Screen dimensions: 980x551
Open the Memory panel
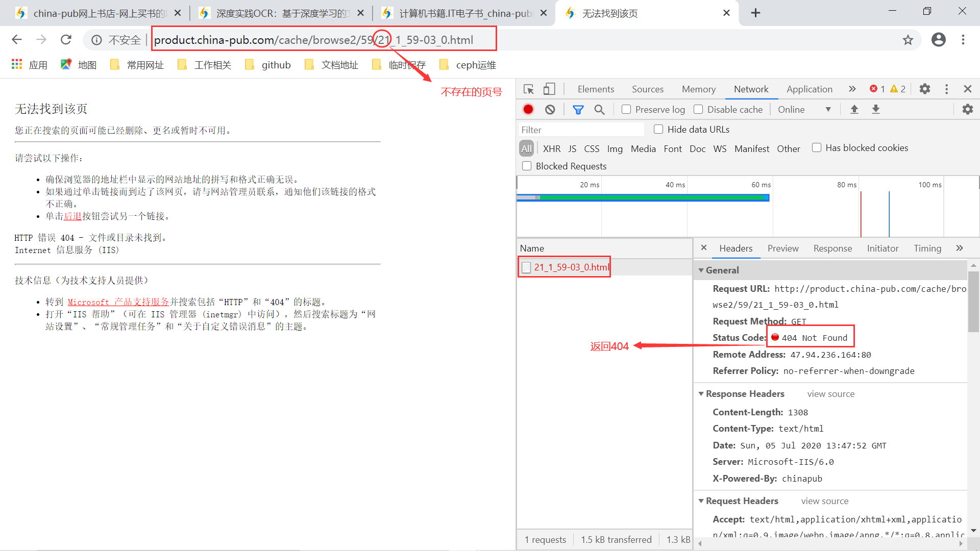(698, 89)
